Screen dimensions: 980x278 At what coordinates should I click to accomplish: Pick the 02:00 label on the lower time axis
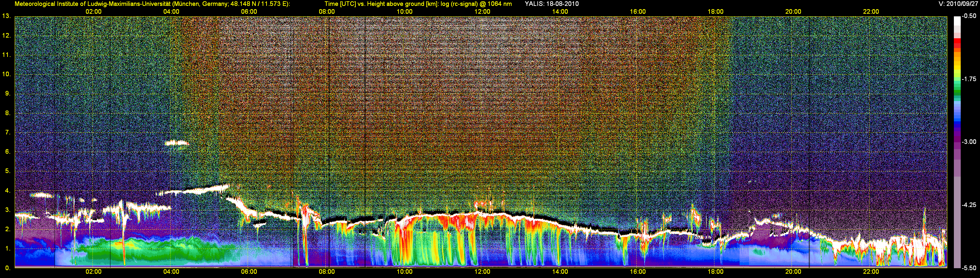pyautogui.click(x=93, y=272)
